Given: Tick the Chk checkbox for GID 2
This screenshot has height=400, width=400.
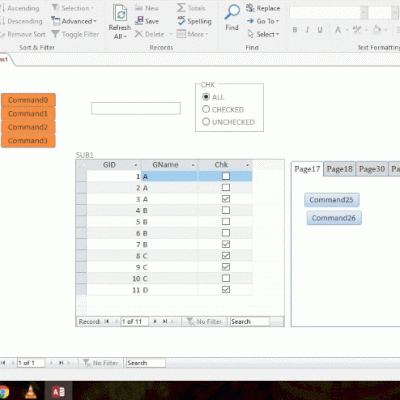Looking at the screenshot, I should pos(226,188).
